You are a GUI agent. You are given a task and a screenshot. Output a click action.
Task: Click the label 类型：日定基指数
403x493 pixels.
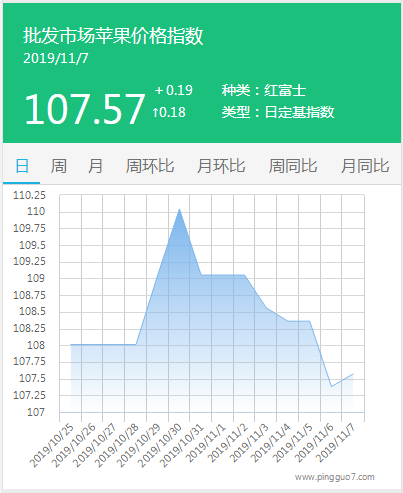click(x=278, y=112)
